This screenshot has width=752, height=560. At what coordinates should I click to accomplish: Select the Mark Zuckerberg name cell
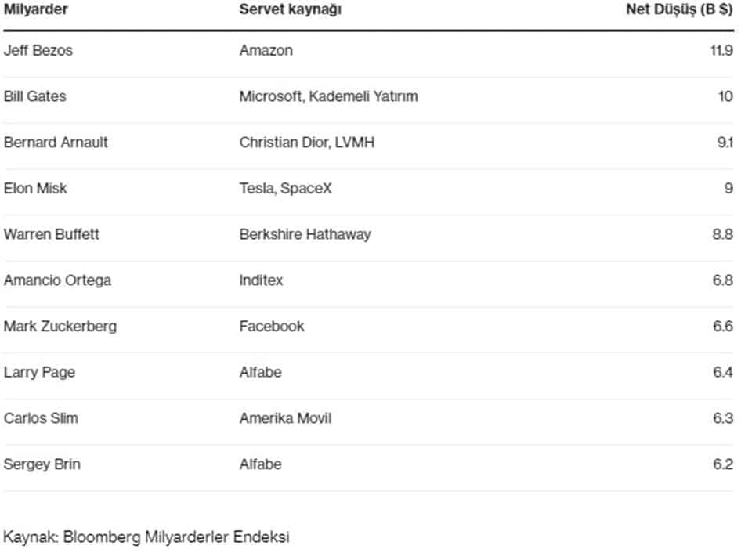click(x=60, y=327)
